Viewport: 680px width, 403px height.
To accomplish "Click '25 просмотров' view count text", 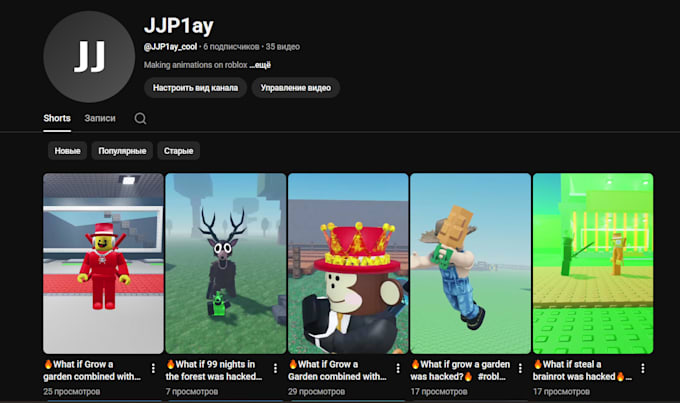I will tap(72, 392).
